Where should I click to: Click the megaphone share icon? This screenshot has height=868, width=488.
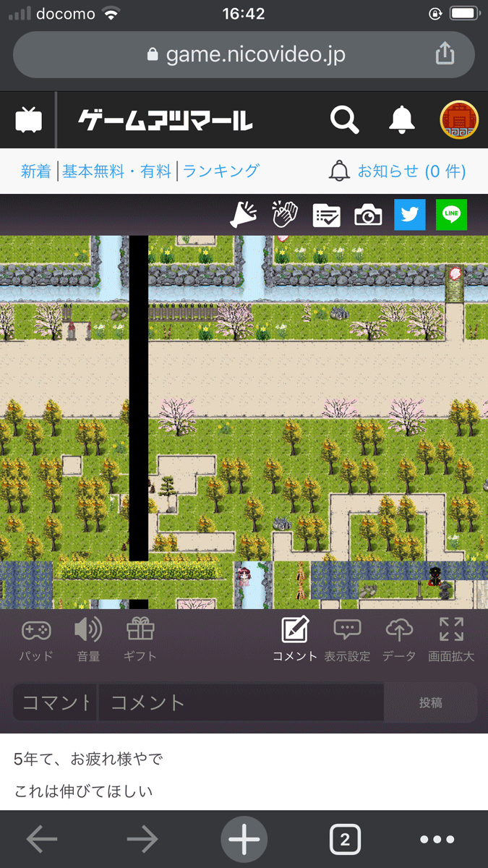tap(244, 215)
